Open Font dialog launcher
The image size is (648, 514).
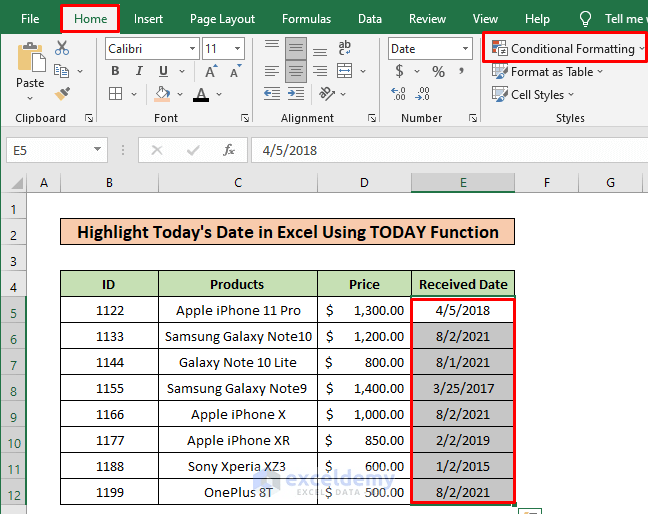[245, 119]
